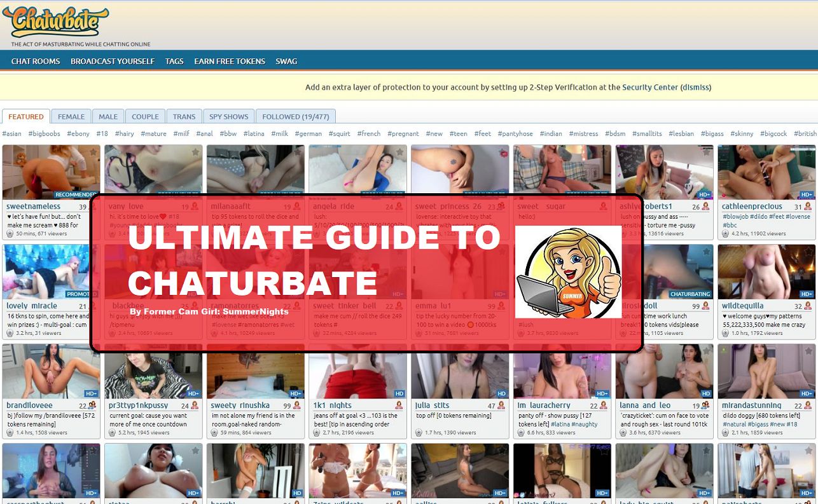Viewport: 818px width, 504px height.
Task: Open im_lauracherry room name link
Action: coord(544,405)
